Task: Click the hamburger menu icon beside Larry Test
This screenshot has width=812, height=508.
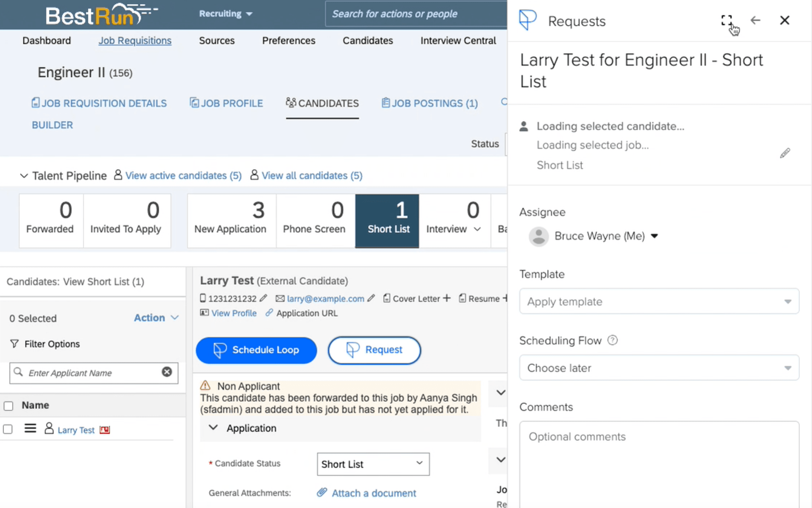Action: coord(30,429)
